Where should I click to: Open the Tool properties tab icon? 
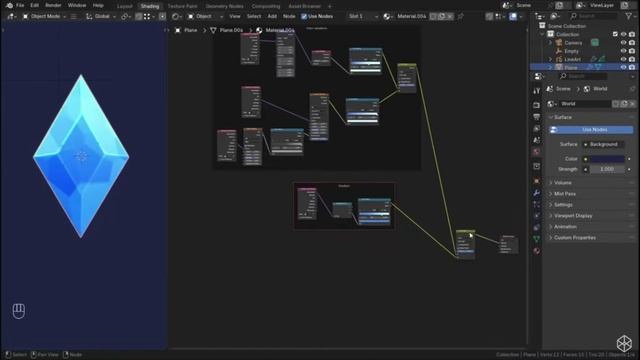tap(537, 91)
